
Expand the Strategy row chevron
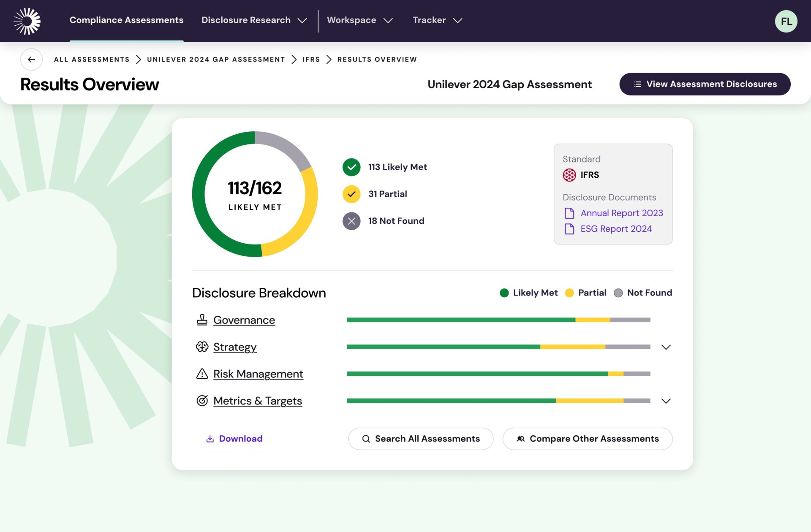(666, 347)
